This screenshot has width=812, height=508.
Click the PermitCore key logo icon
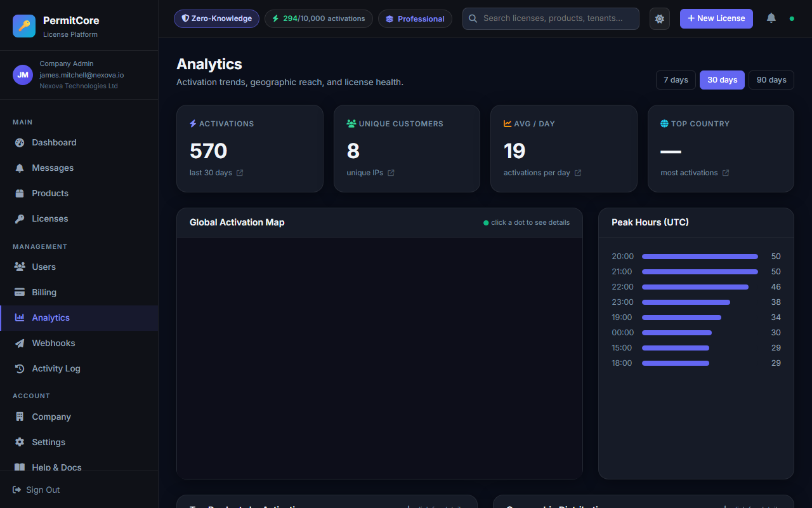pyautogui.click(x=24, y=26)
